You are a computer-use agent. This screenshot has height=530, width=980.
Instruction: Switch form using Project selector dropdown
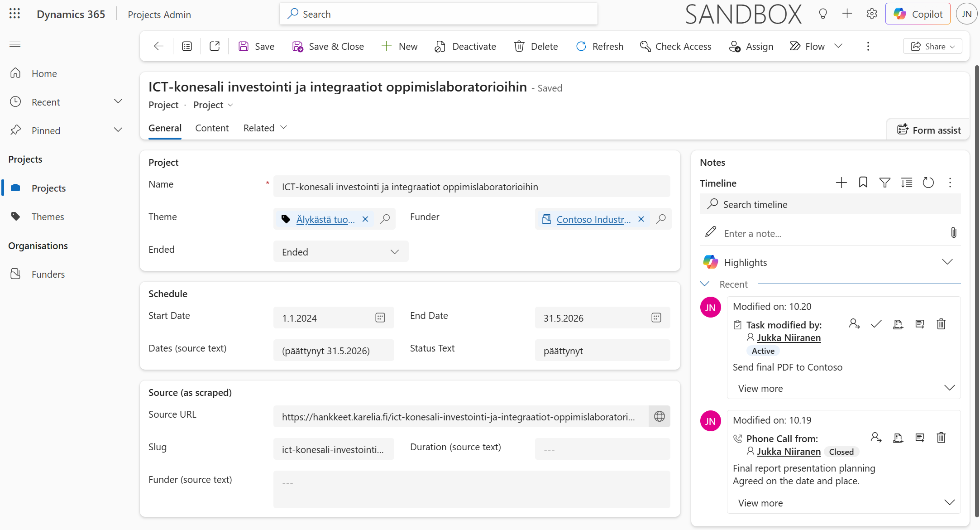[213, 105]
